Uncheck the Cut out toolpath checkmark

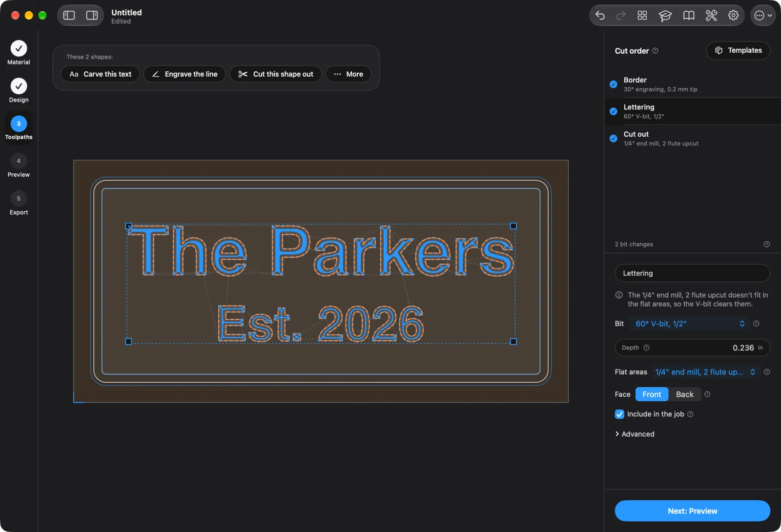pyautogui.click(x=614, y=139)
